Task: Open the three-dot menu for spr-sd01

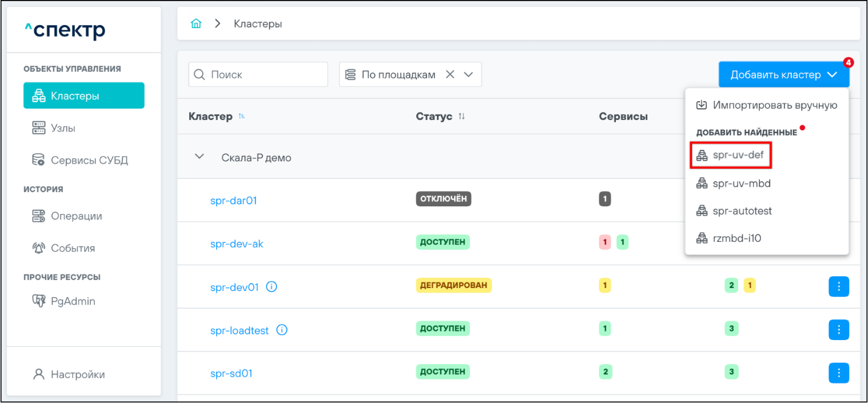Action: [838, 373]
